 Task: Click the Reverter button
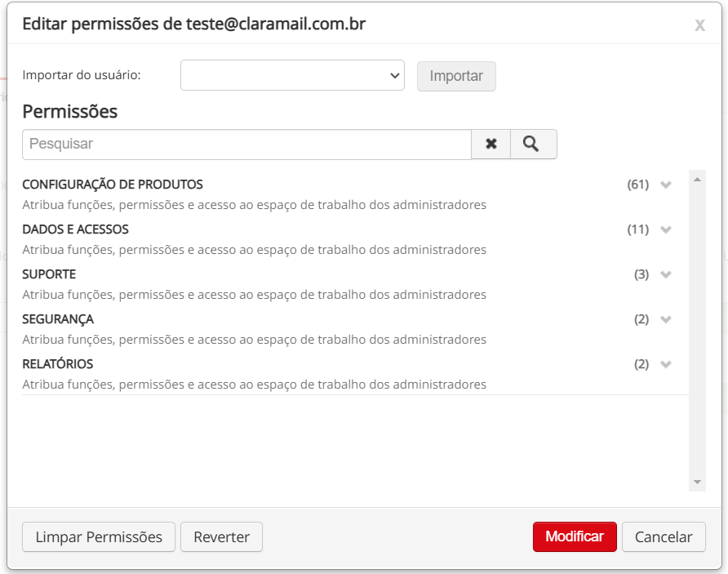[x=221, y=537]
